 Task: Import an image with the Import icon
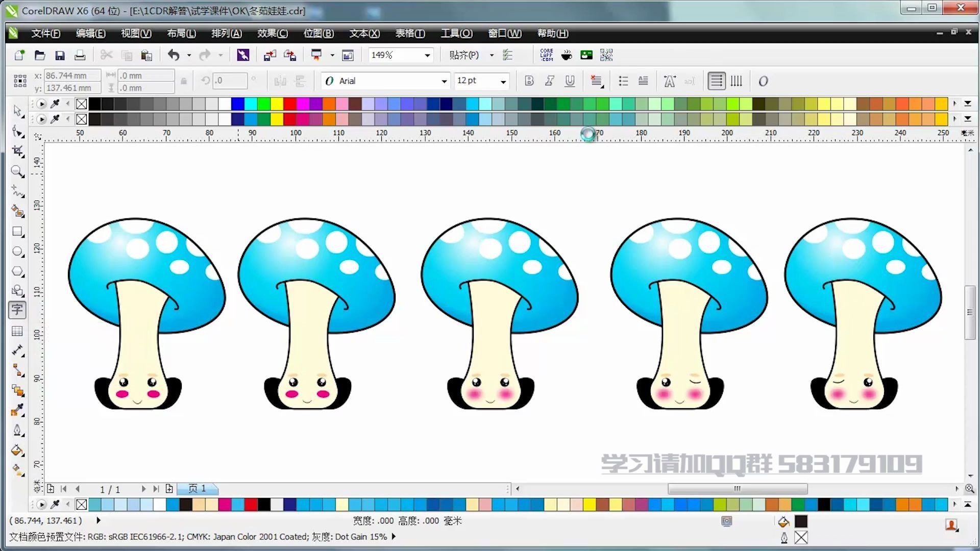[269, 55]
